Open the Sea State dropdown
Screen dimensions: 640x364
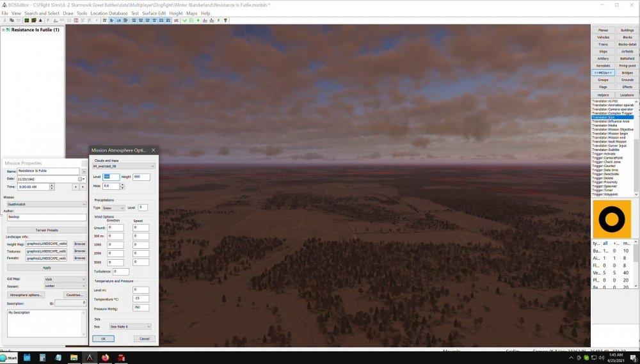[130, 326]
